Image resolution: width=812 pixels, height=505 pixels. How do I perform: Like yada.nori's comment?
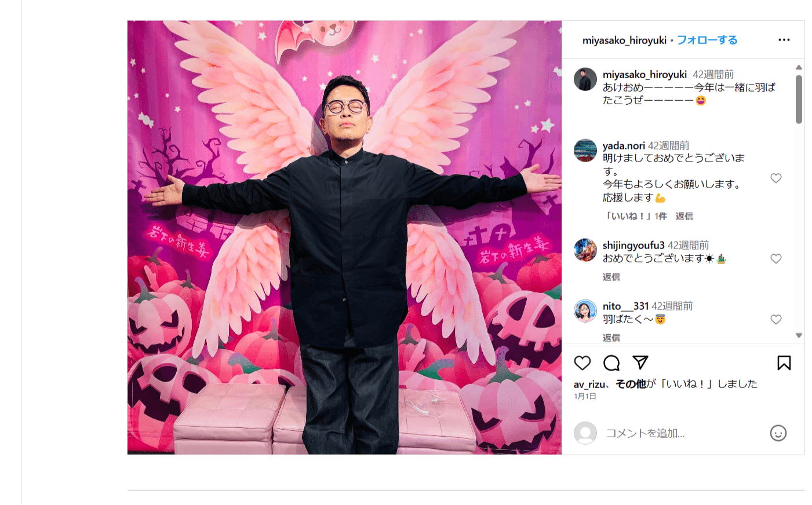tap(776, 178)
